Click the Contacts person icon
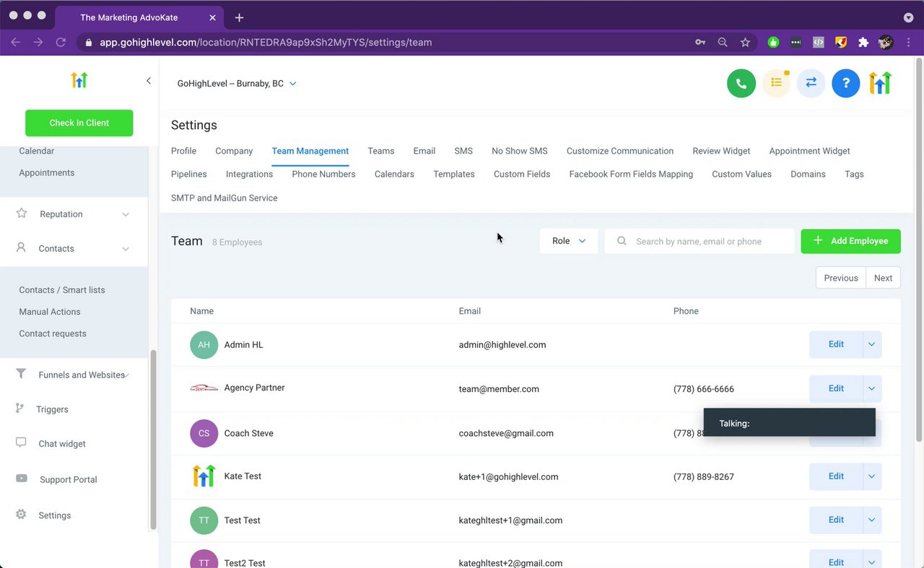The height and width of the screenshot is (568, 924). [22, 248]
